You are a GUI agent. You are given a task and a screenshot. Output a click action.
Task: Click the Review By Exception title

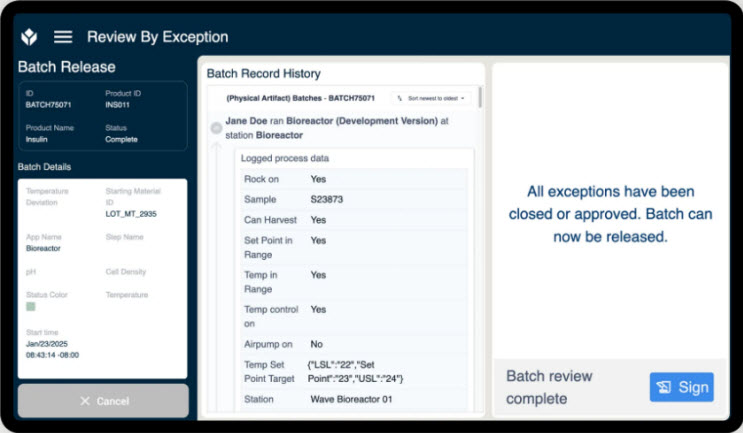pos(157,37)
